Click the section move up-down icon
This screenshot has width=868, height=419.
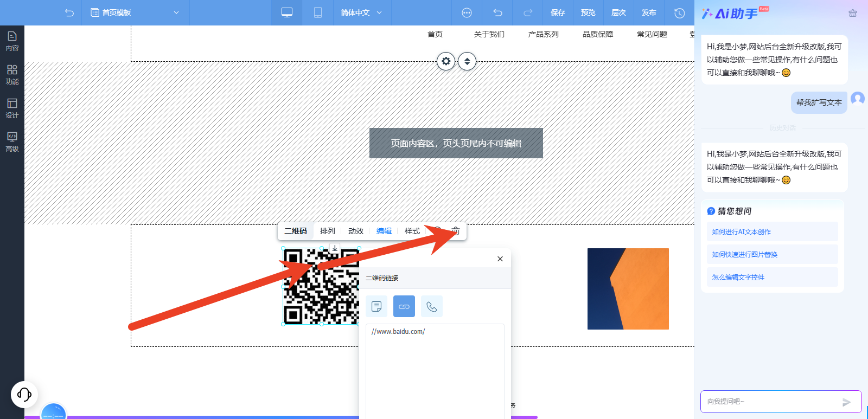coord(467,61)
